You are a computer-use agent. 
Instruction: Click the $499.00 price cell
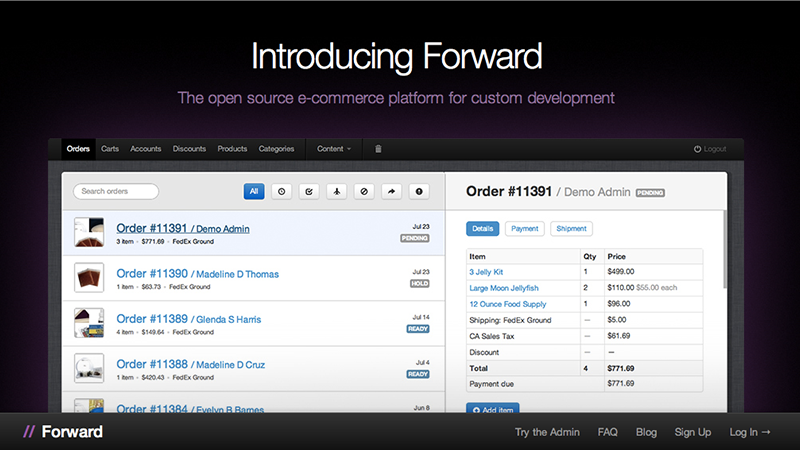pyautogui.click(x=620, y=272)
